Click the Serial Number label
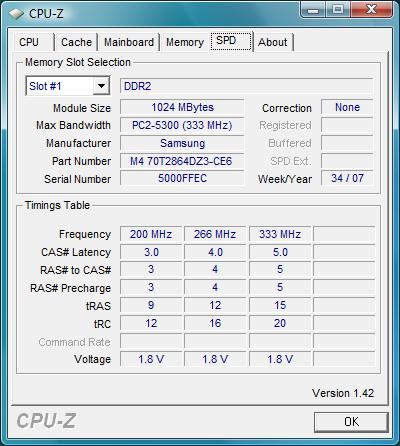This screenshot has height=446, width=400. point(77,179)
